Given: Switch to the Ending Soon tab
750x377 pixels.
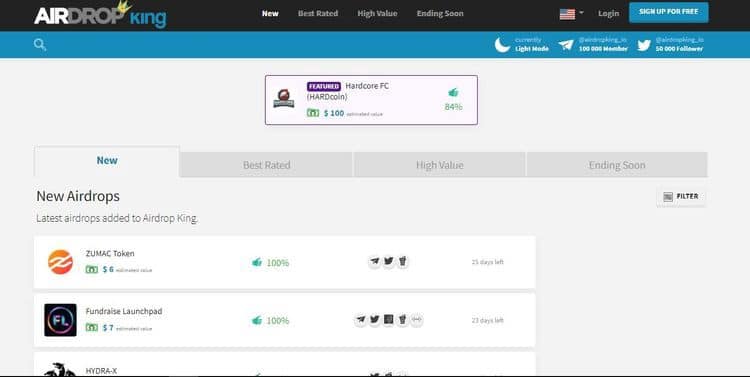Looking at the screenshot, I should coord(617,165).
